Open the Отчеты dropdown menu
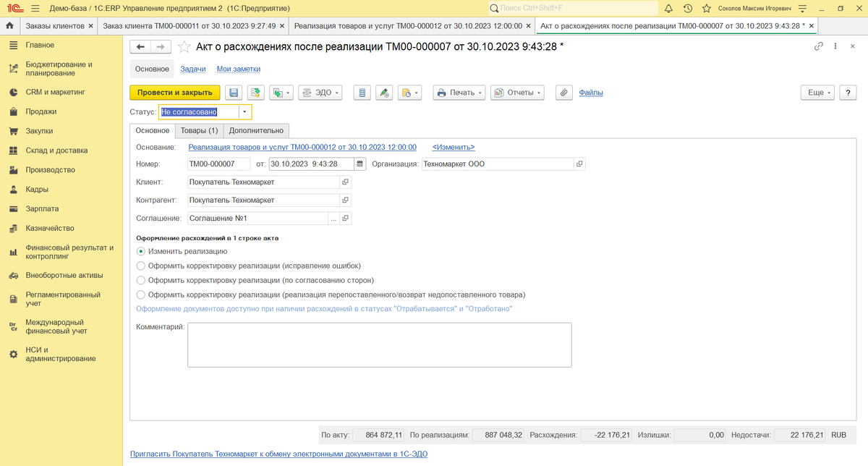The width and height of the screenshot is (868, 466). [516, 93]
